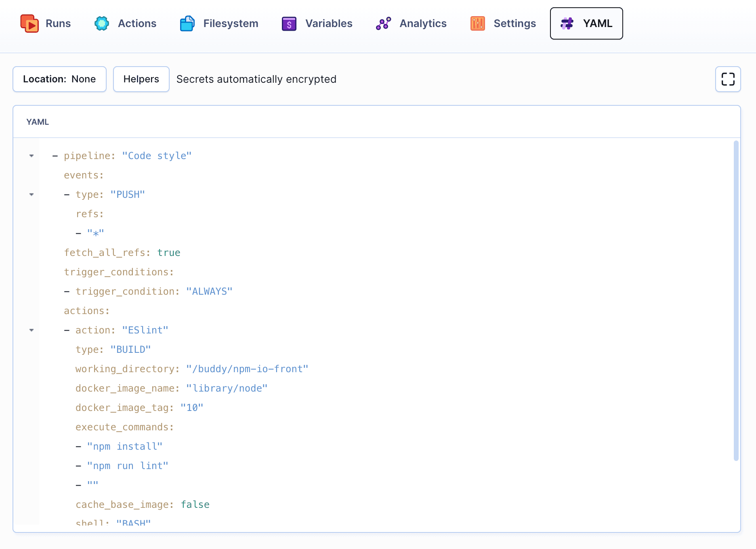This screenshot has height=549, width=756.
Task: Toggle fetch_all_refs to false
Action: (x=168, y=252)
